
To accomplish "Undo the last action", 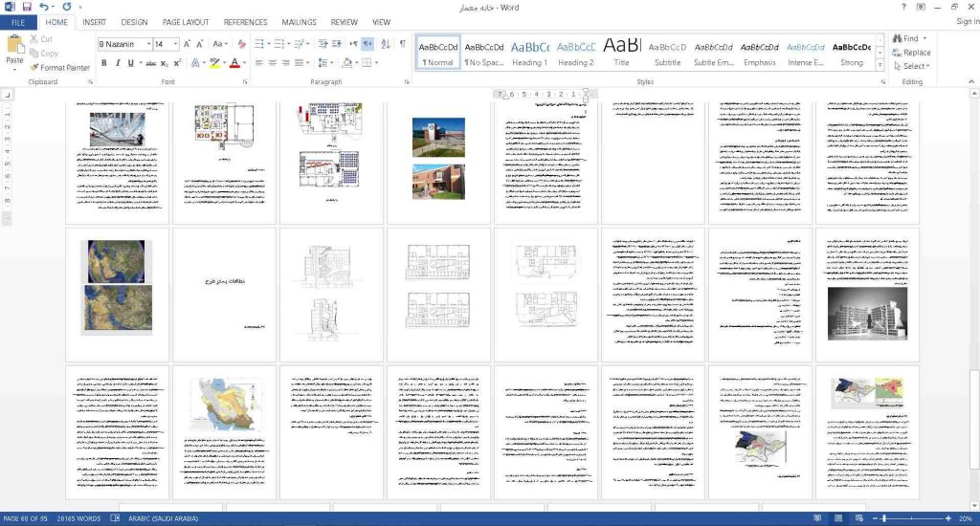I will coord(44,7).
